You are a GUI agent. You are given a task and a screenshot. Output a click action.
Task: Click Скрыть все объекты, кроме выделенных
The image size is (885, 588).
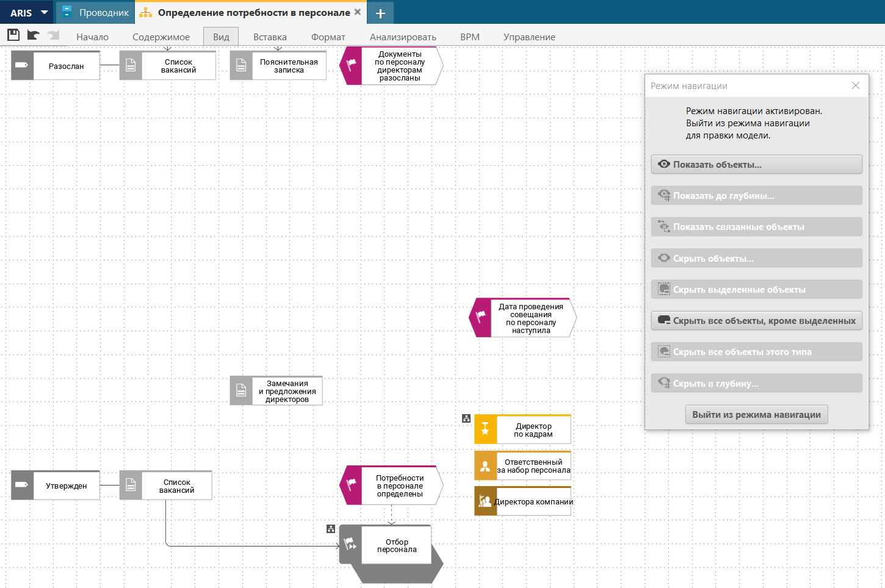[757, 320]
